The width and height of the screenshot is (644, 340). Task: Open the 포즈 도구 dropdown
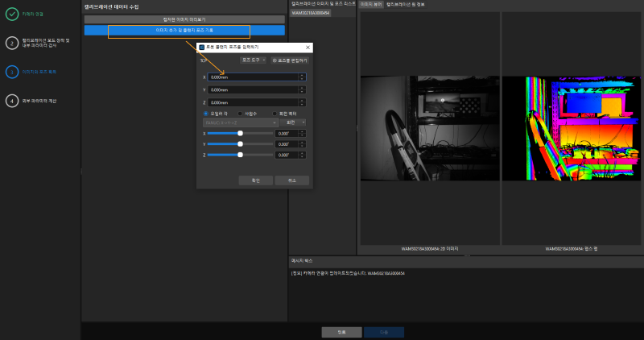click(254, 60)
